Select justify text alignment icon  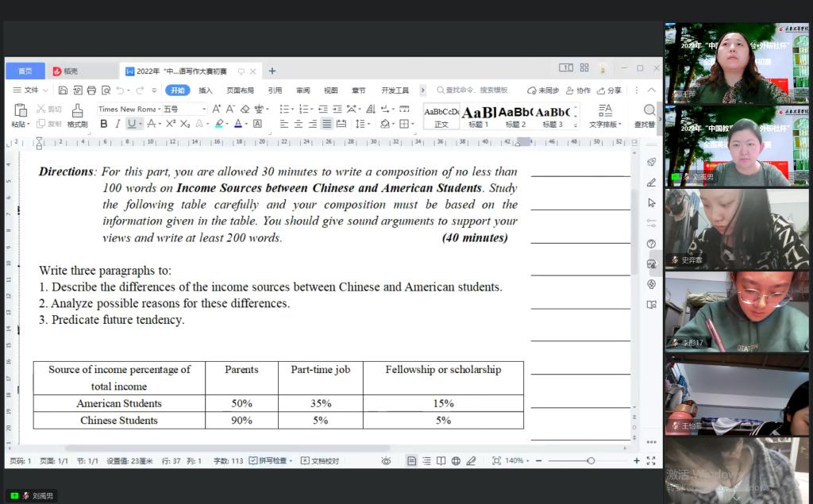coord(326,124)
